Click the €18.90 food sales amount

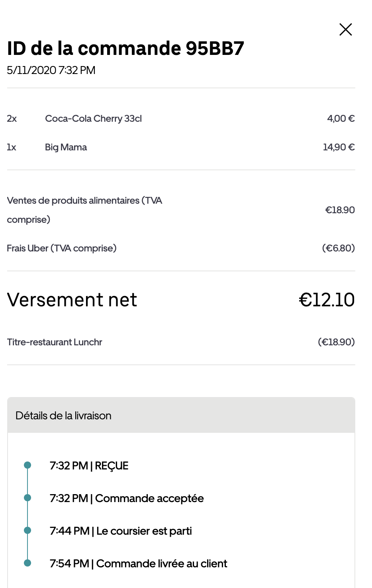pyautogui.click(x=340, y=210)
